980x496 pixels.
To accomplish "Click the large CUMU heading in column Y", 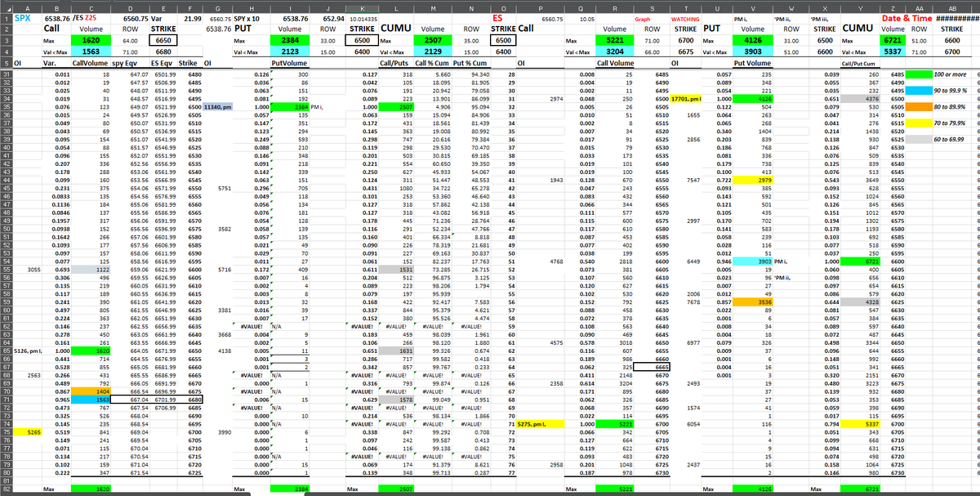I will point(860,28).
